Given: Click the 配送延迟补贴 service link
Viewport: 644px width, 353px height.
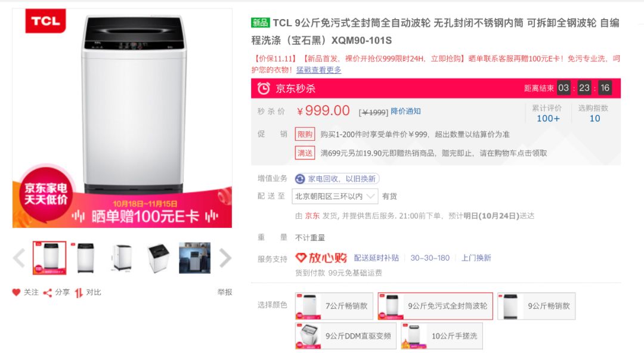Looking at the screenshot, I should [x=376, y=258].
